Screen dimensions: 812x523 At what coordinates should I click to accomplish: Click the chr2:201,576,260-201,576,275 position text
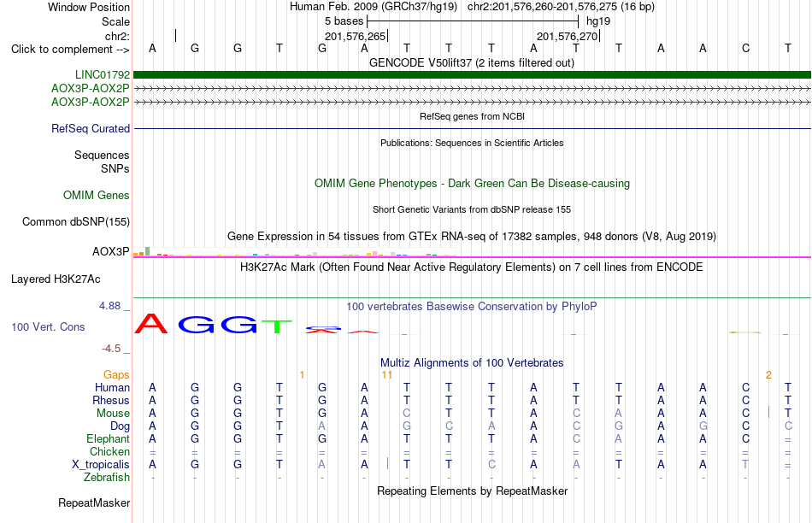(x=561, y=7)
